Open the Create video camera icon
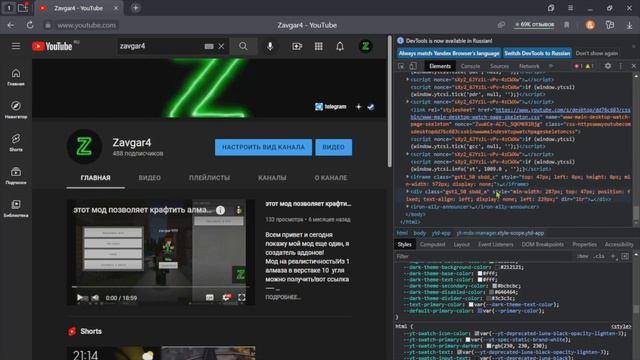Viewport: 640px width, 360px height. 297,46
